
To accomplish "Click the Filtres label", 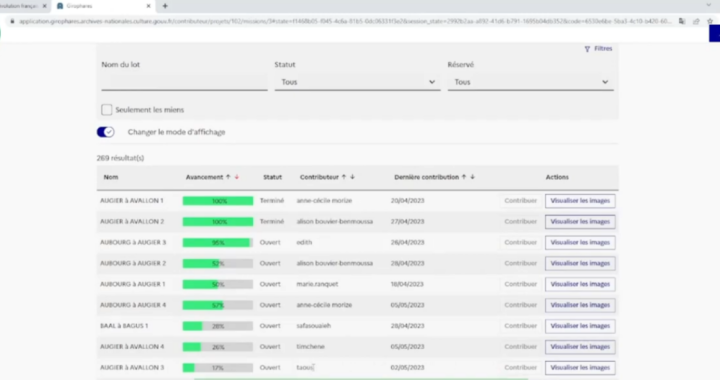I will coord(603,49).
